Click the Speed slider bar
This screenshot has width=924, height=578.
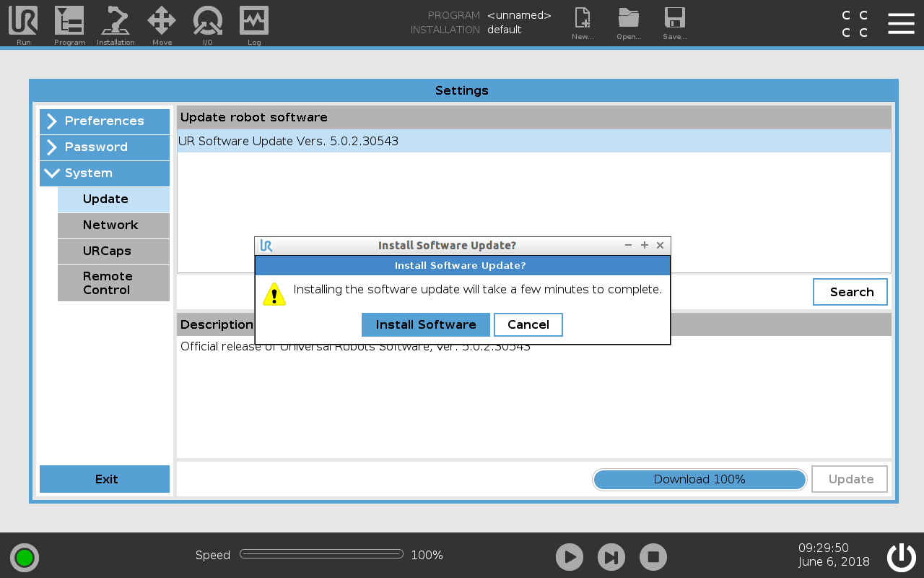(x=321, y=555)
